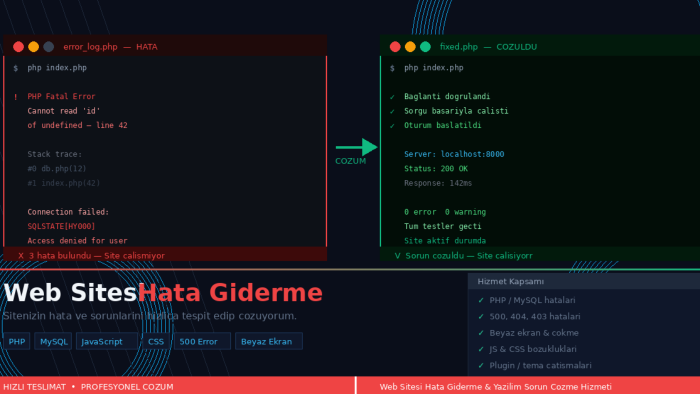Select the CSS tag
Screen dimensions: 700x394
[156, 341]
